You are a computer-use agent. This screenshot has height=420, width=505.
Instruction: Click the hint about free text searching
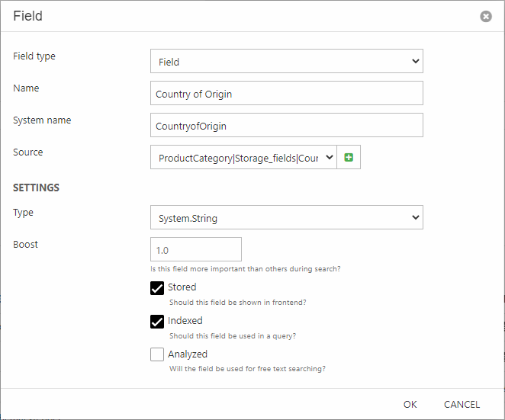[x=247, y=369]
